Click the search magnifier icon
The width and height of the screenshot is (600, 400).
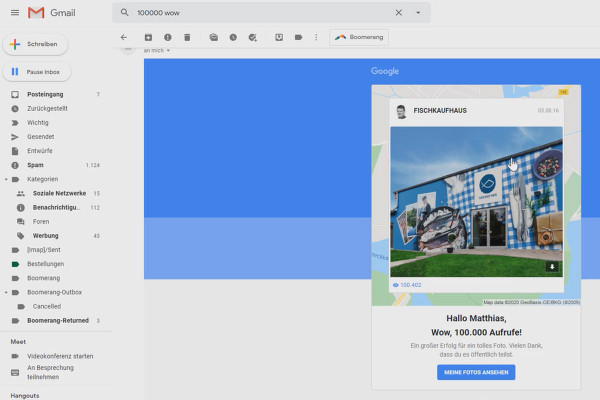124,13
